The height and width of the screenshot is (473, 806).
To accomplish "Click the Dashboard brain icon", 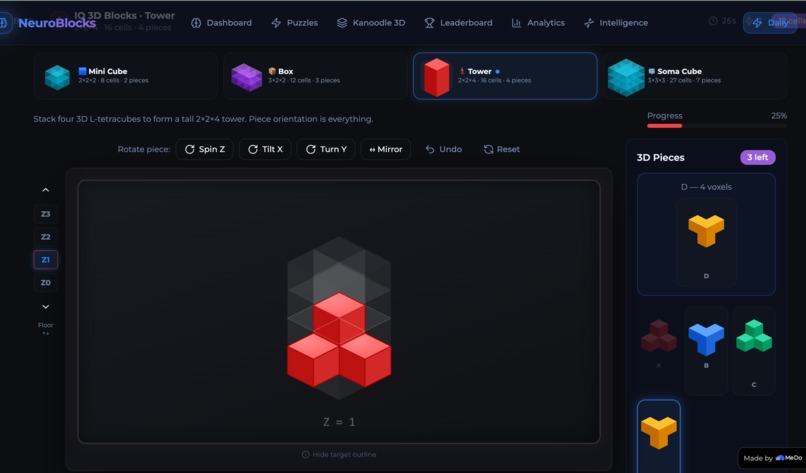I will (196, 23).
